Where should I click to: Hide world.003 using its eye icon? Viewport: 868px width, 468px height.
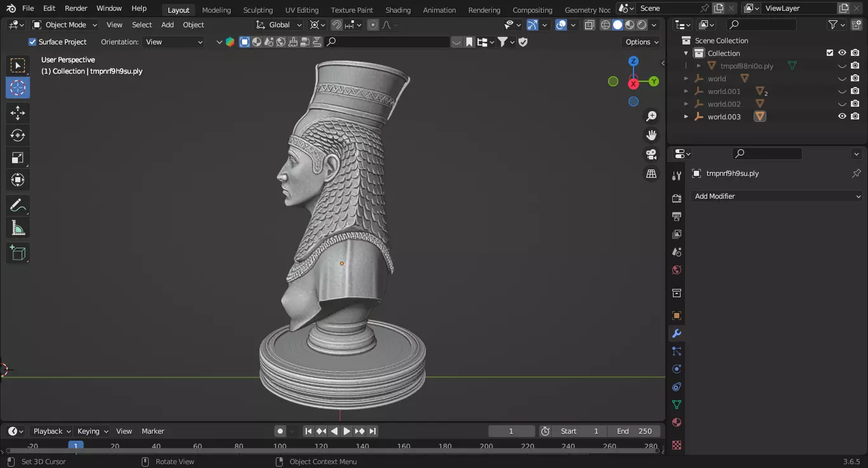(842, 117)
